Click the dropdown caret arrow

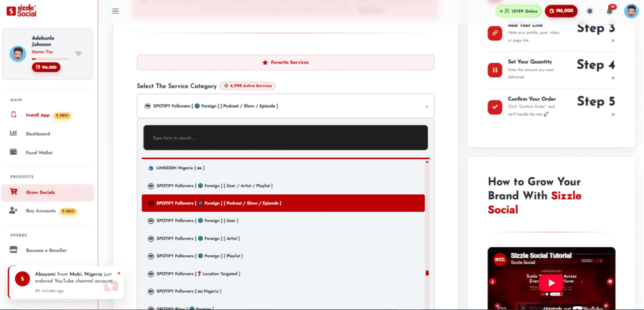427,106
